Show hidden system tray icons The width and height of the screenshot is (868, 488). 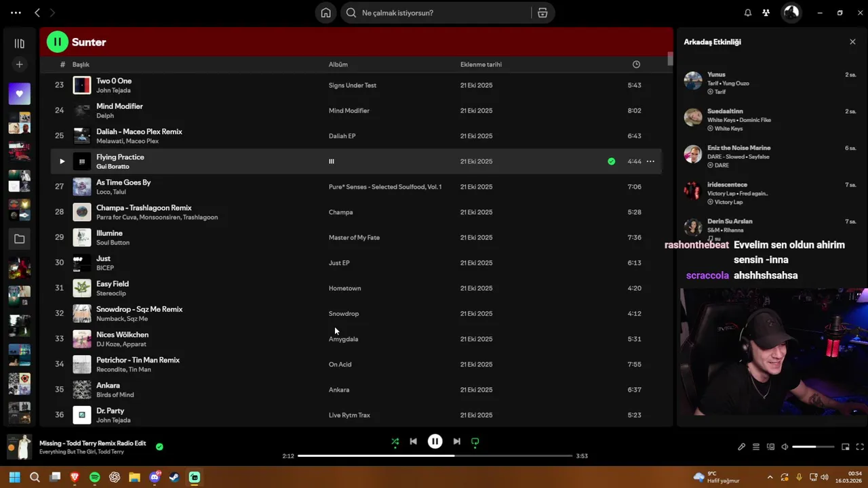(770, 477)
